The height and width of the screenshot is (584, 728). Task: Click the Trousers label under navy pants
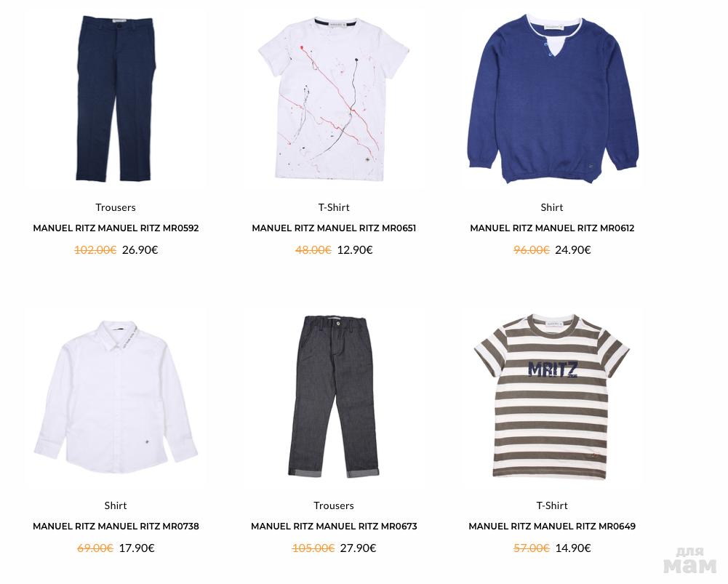click(116, 207)
